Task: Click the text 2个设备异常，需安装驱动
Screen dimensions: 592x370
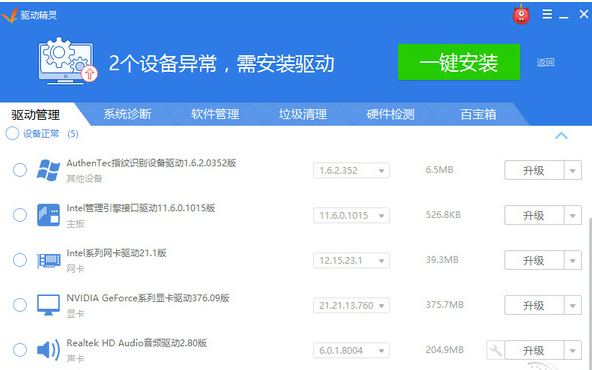Action: point(222,63)
